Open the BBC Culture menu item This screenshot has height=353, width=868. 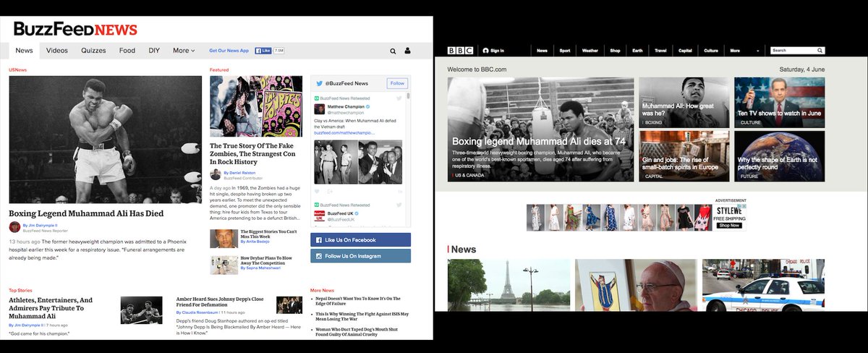tap(711, 51)
